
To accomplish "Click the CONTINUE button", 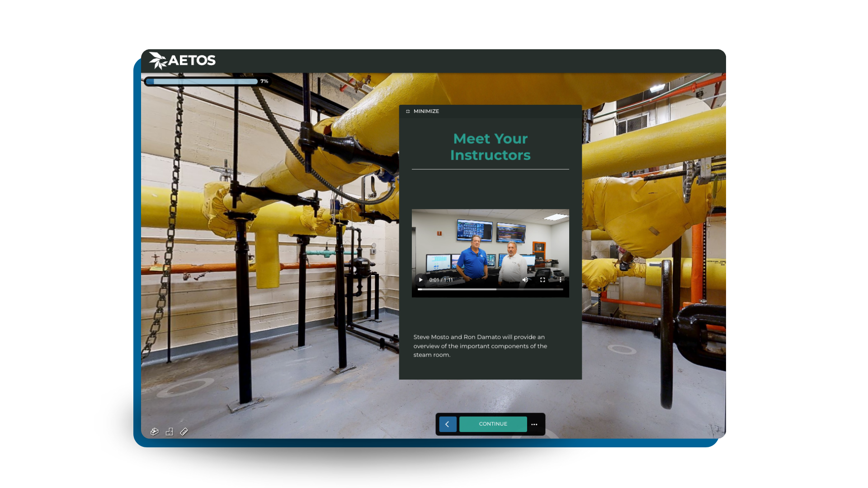I will pos(493,424).
